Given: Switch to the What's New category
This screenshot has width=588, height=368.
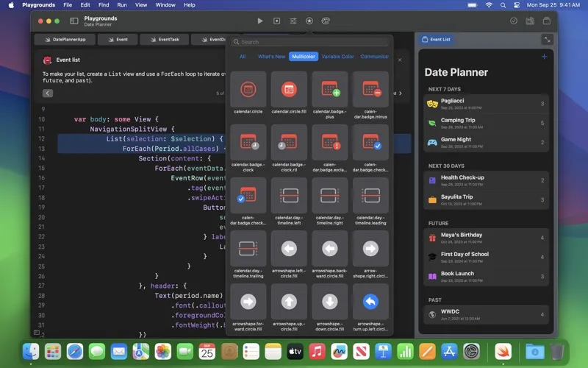Looking at the screenshot, I should coord(271,57).
